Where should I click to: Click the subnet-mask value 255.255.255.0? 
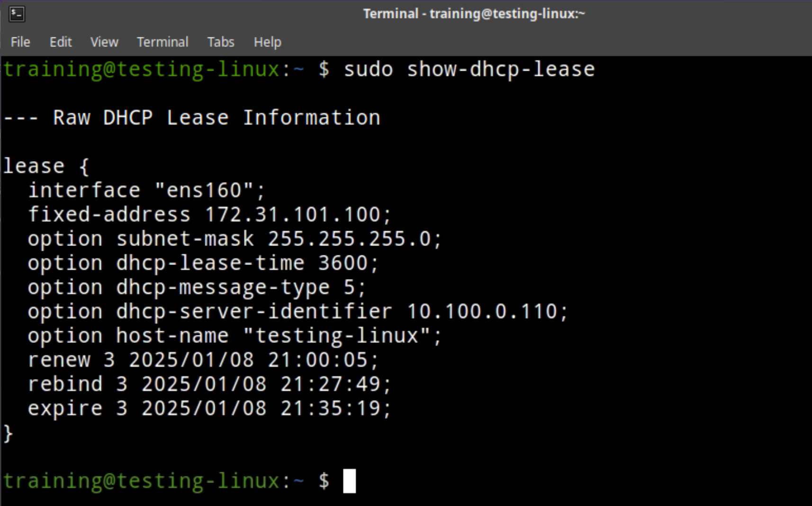pos(349,239)
